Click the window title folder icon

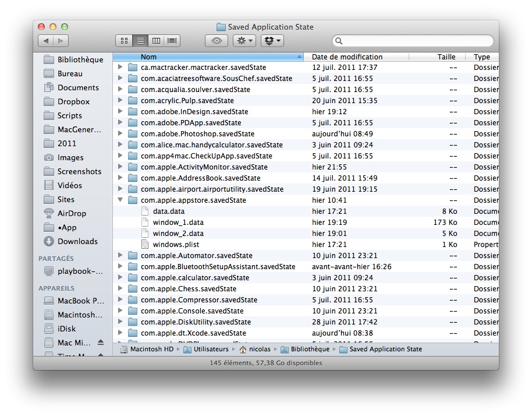[x=221, y=27]
